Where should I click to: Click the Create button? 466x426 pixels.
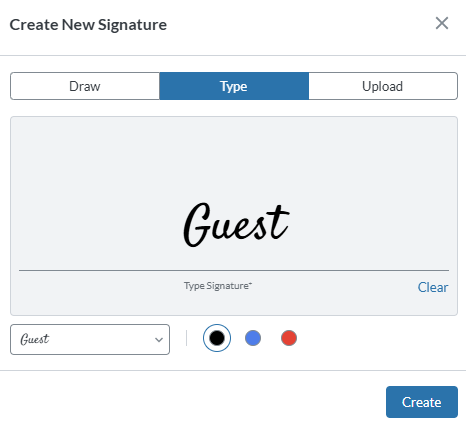pyautogui.click(x=422, y=402)
